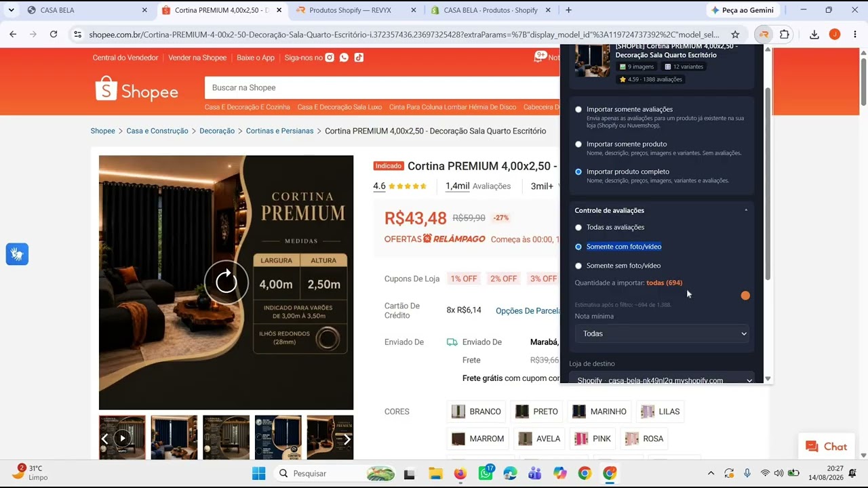
Task: Click the Buscar na Shopee search field
Action: coord(382,87)
